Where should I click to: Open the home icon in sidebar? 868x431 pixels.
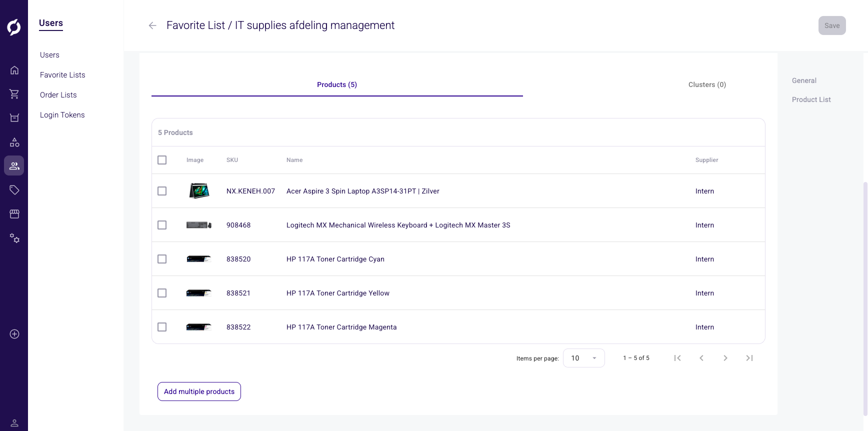pyautogui.click(x=14, y=70)
